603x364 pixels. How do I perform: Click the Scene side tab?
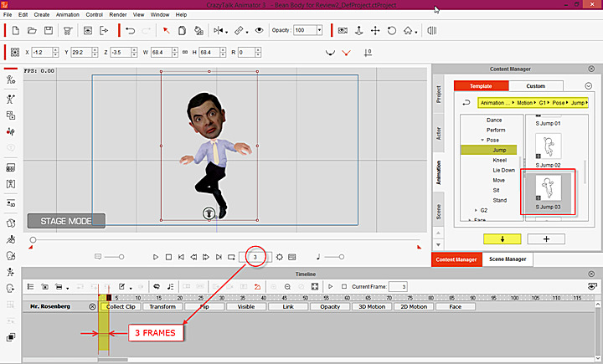click(x=438, y=212)
